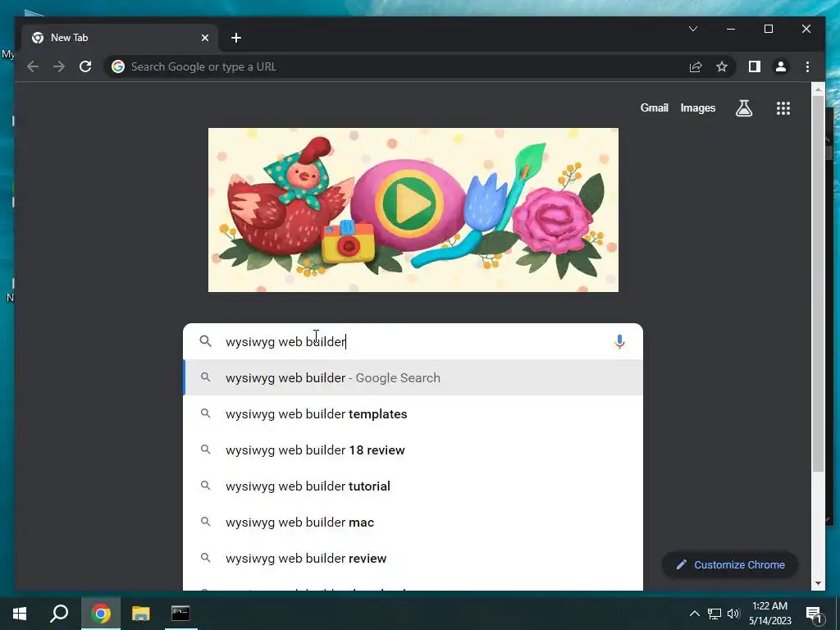The width and height of the screenshot is (840, 630).
Task: Click the share page icon in the address bar
Action: 696,66
